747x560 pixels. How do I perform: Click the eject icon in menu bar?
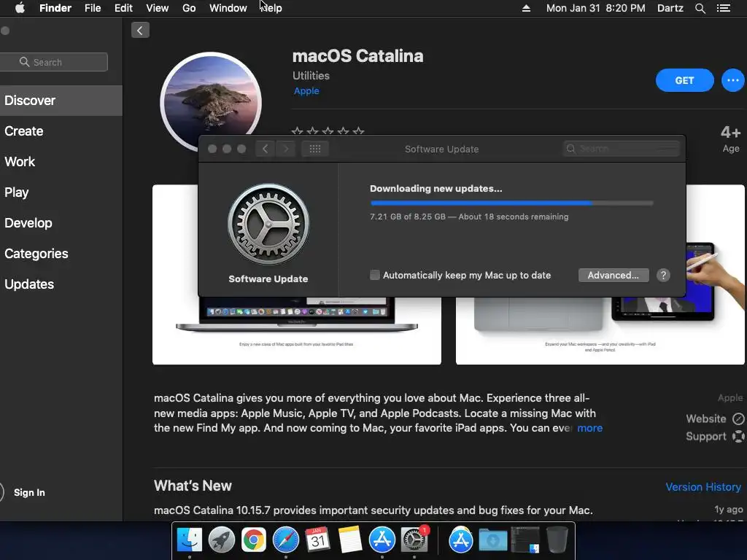pos(526,8)
